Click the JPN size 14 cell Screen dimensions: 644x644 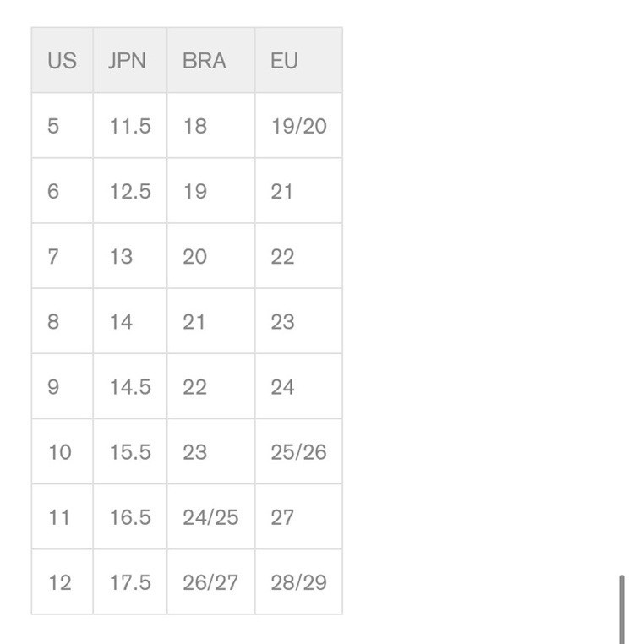[x=121, y=321]
